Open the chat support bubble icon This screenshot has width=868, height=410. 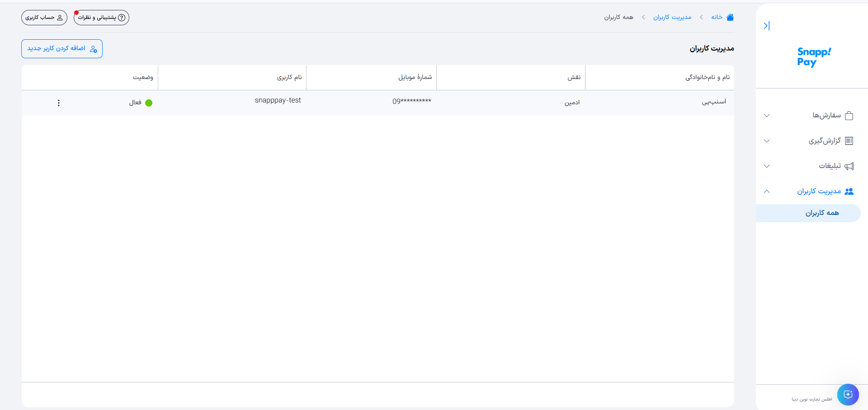coord(848,395)
